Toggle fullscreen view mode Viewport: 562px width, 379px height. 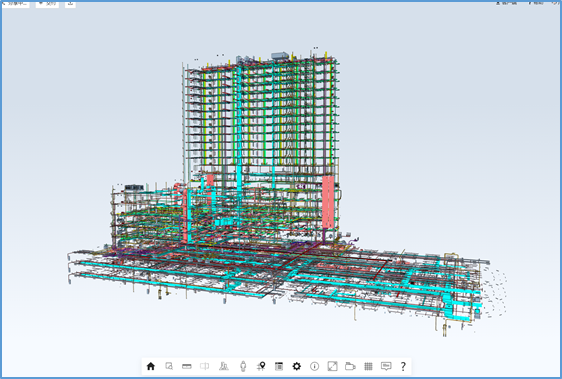[x=333, y=366]
